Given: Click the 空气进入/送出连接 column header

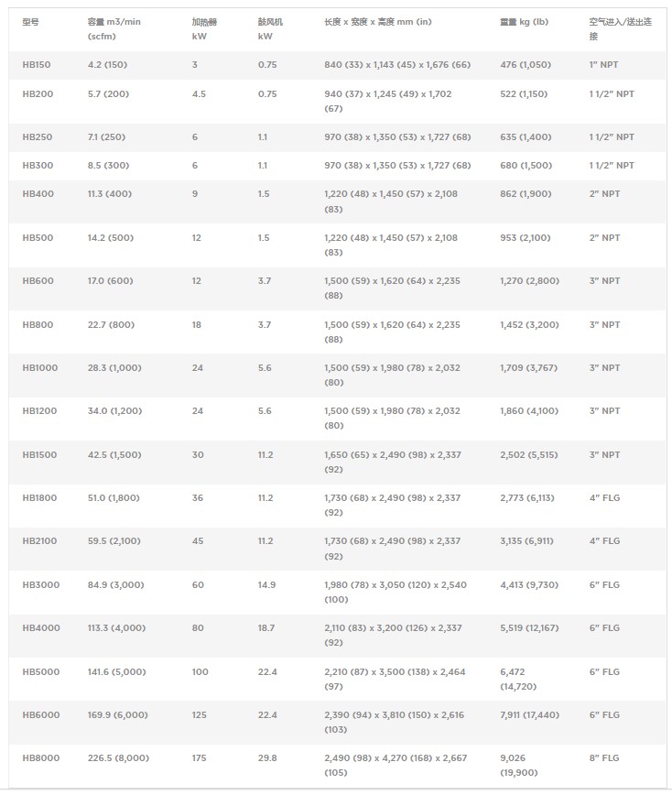Looking at the screenshot, I should click(619, 28).
